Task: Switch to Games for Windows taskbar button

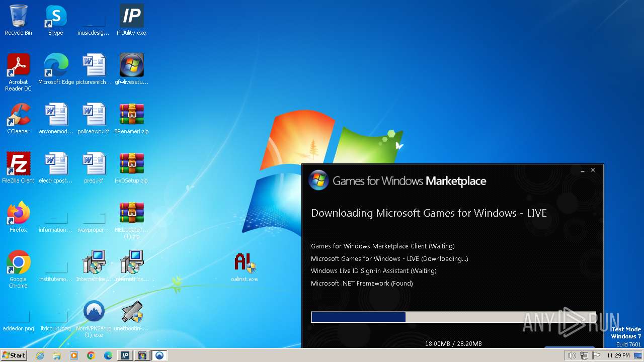Action: [142, 355]
